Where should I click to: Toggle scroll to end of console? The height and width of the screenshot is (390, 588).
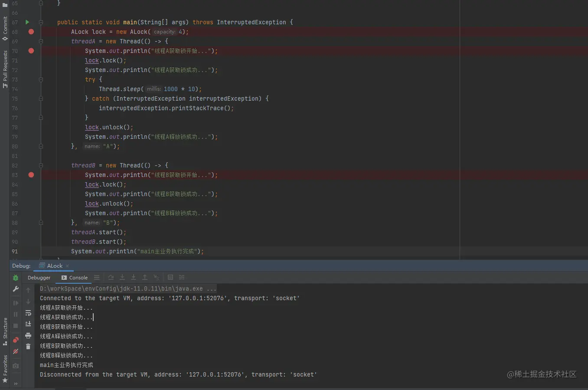click(28, 324)
